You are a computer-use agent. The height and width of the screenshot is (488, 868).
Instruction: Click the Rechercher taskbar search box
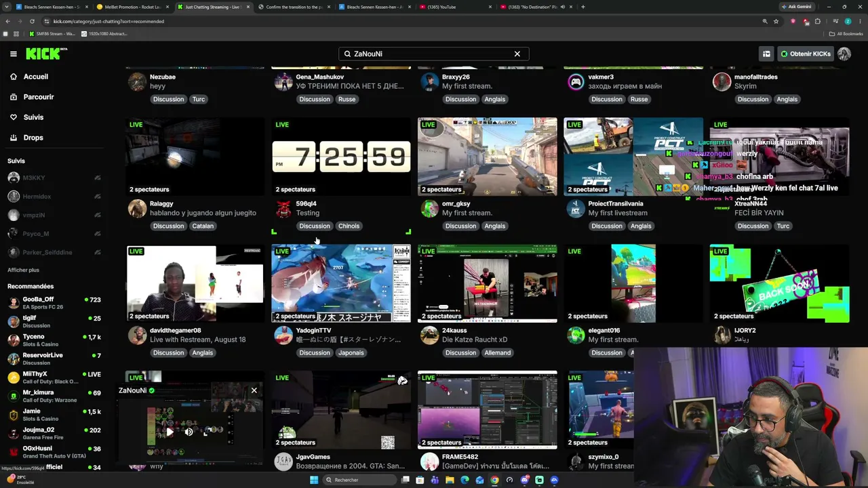(x=359, y=480)
